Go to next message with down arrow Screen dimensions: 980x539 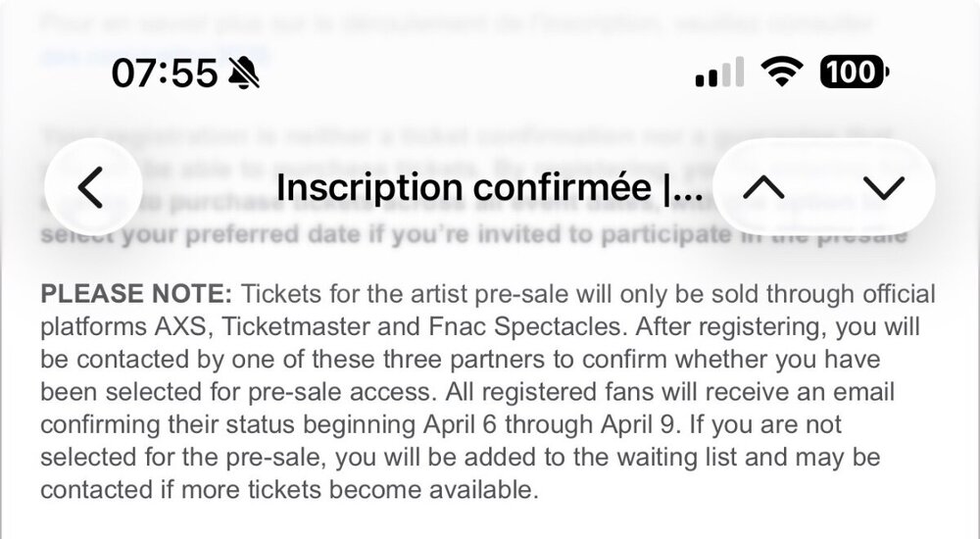coord(883,187)
